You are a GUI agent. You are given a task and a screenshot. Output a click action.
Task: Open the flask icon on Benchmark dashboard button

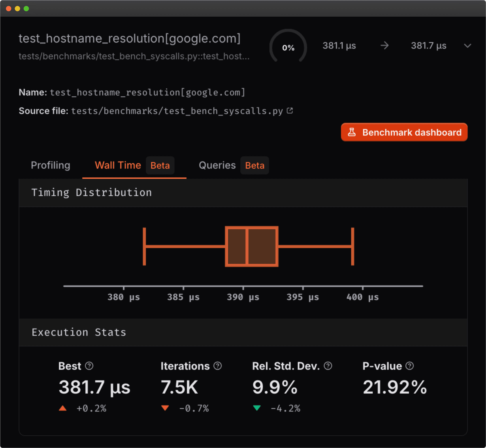(x=352, y=132)
